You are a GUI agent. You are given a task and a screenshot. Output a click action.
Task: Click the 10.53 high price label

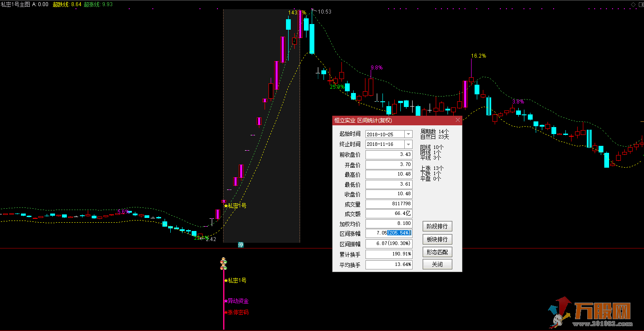[x=324, y=12]
